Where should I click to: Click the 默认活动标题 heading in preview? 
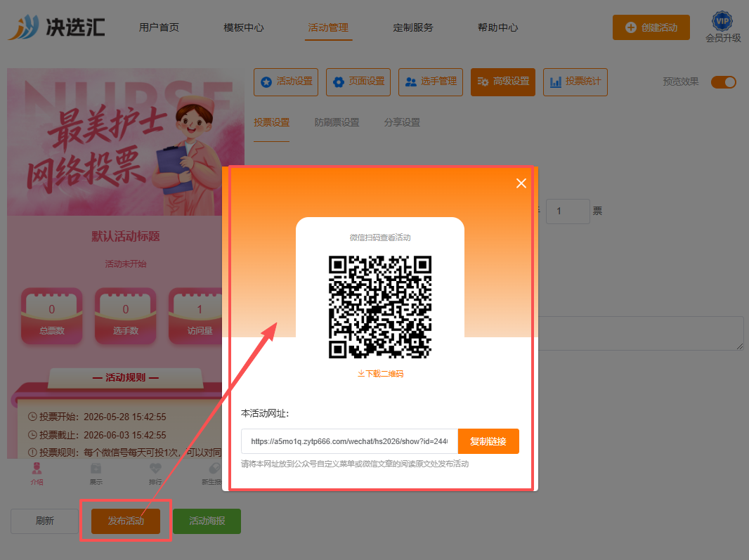tap(126, 236)
